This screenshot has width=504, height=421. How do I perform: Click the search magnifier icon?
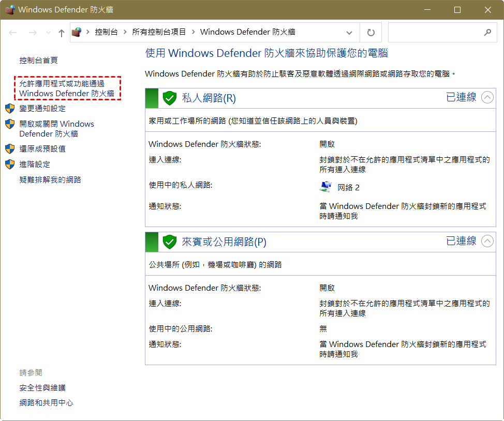487,33
